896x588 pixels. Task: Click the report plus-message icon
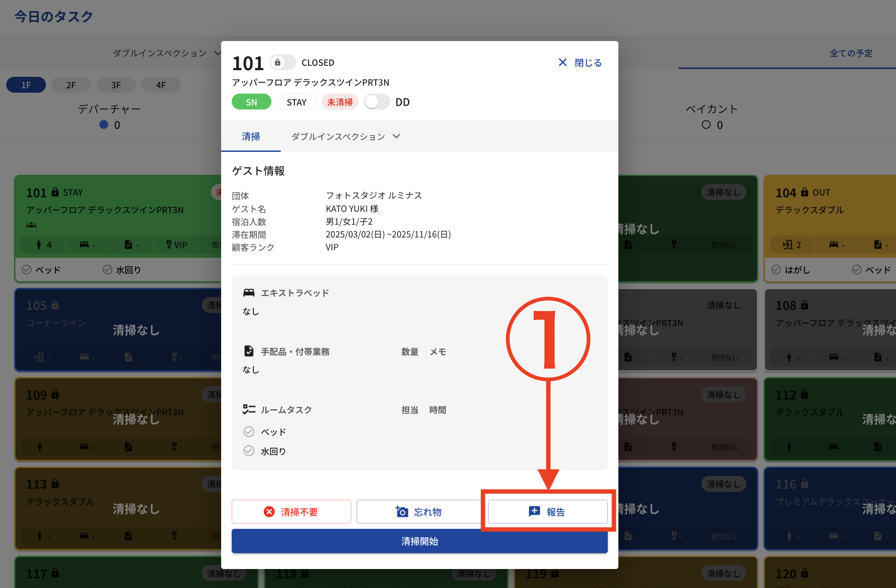534,511
